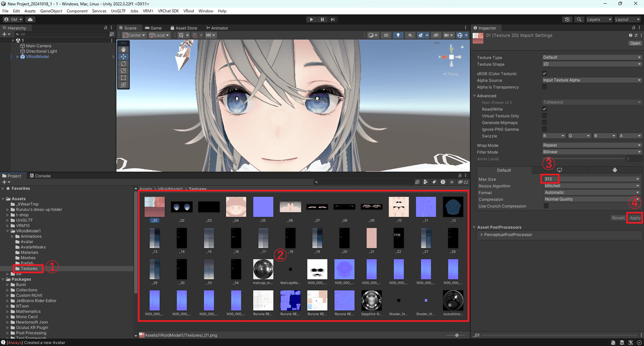644x346 pixels.
Task: Open global search magnifier in the toolbar
Action: 580,19
